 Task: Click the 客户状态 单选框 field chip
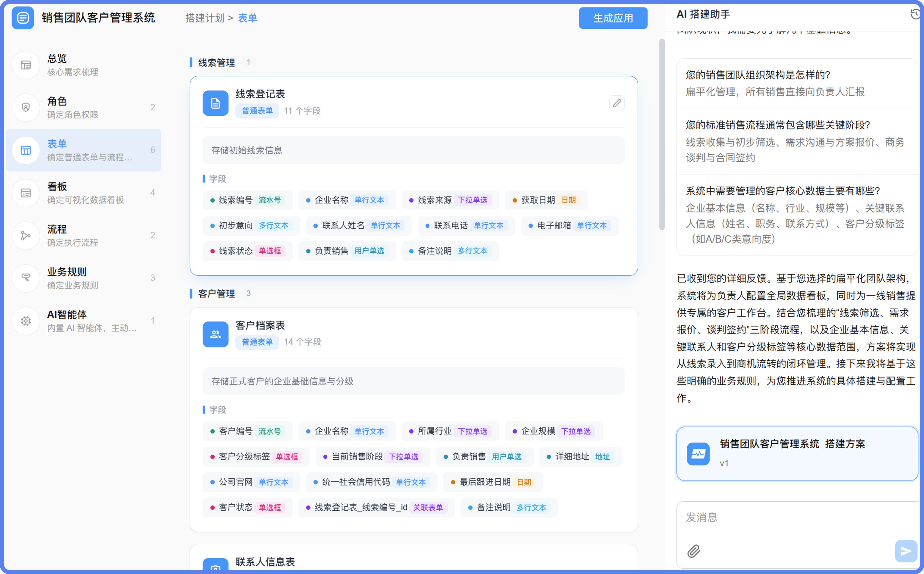[x=248, y=508]
